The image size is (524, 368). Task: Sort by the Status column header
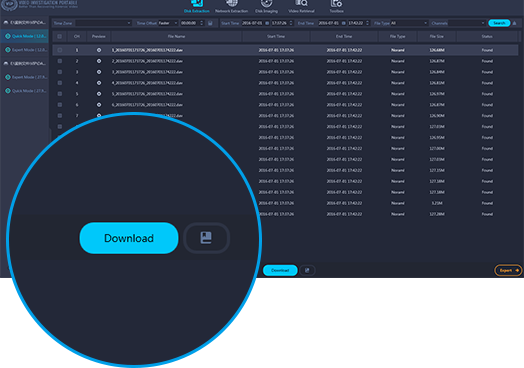(487, 36)
